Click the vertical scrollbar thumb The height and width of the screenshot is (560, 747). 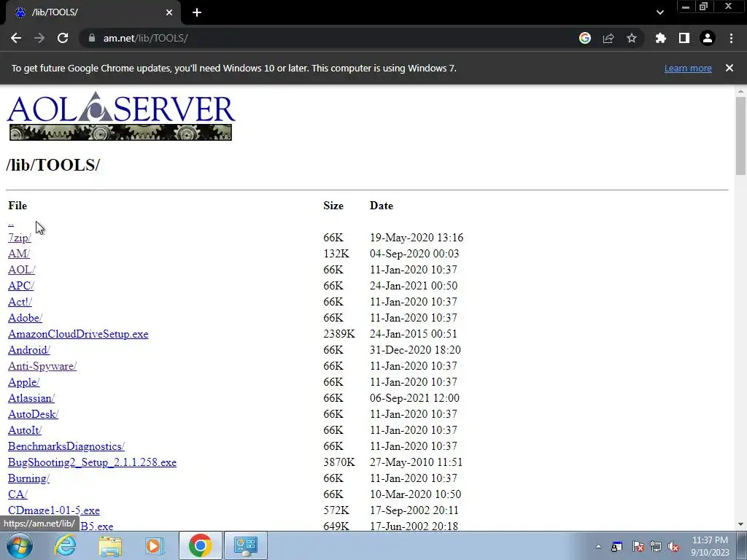[x=740, y=136]
